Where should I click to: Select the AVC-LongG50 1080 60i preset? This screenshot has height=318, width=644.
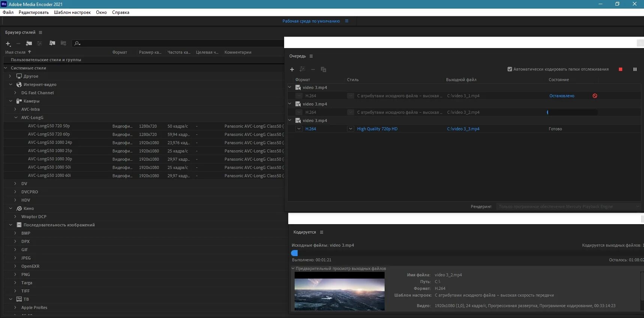point(49,175)
